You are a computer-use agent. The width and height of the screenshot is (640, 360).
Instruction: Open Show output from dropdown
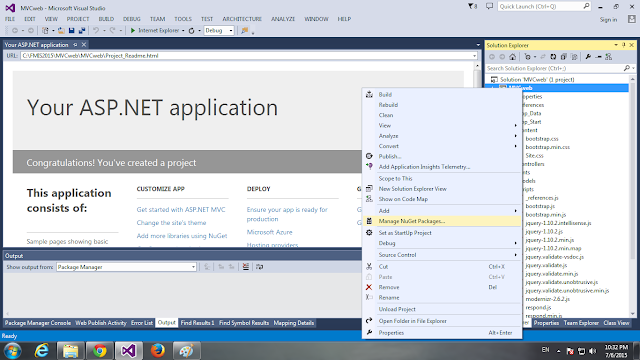(x=193, y=267)
